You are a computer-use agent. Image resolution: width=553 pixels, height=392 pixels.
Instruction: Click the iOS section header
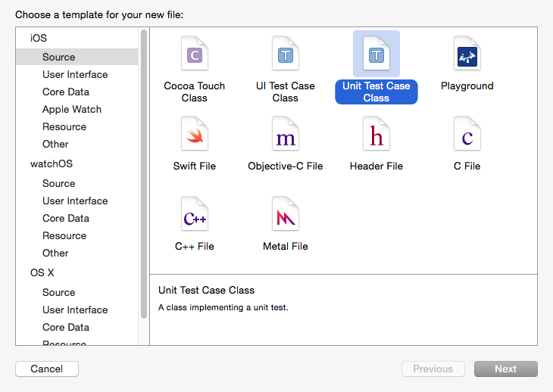[39, 38]
